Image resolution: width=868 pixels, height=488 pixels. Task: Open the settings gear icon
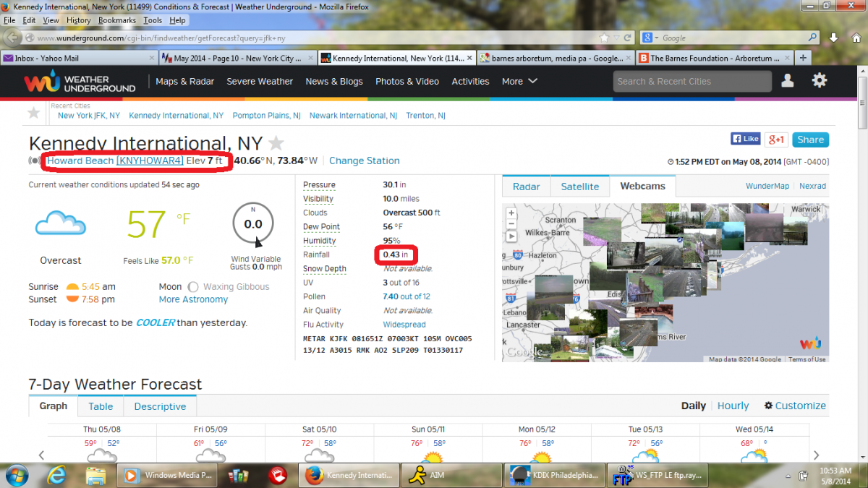pyautogui.click(x=820, y=81)
